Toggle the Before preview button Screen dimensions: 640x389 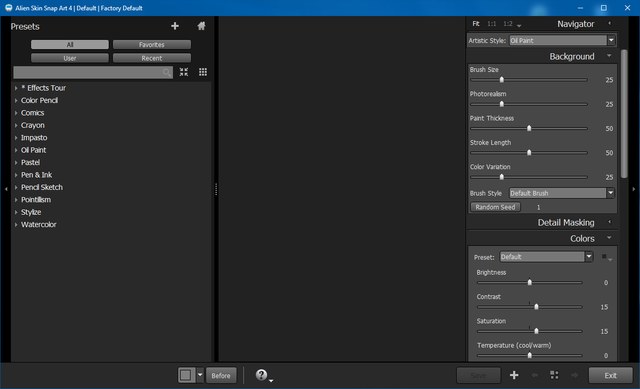pos(221,376)
